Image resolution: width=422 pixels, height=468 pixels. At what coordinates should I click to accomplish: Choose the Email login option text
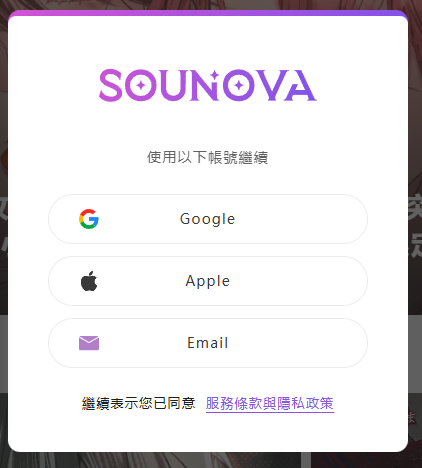208,343
